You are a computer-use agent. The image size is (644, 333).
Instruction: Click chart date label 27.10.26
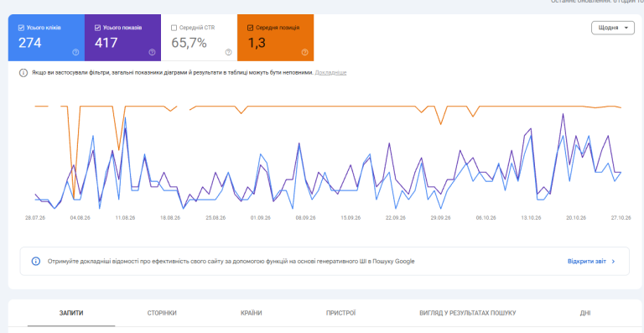tap(621, 218)
